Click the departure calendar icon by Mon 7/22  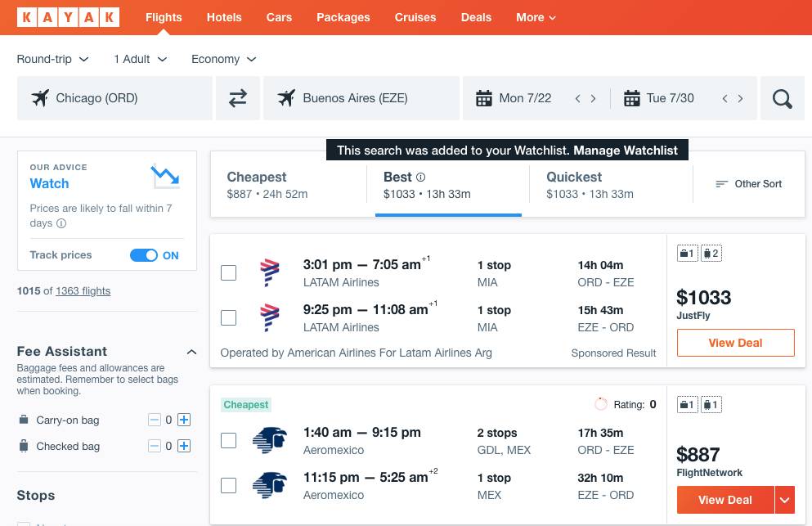[x=483, y=98]
